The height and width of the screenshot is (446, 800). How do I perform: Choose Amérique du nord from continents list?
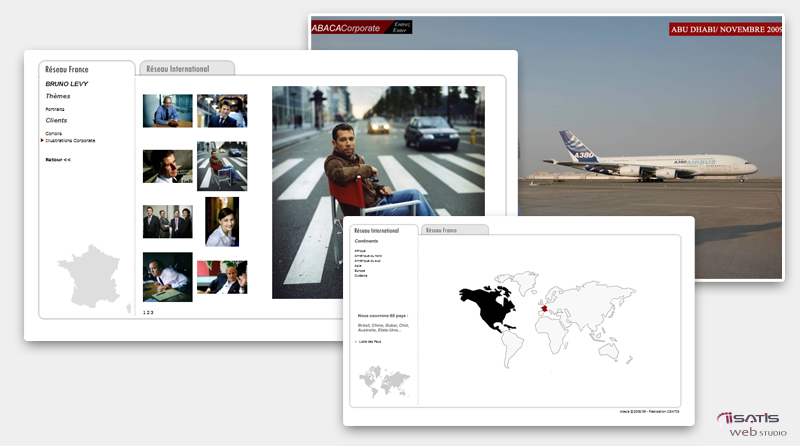coord(368,256)
